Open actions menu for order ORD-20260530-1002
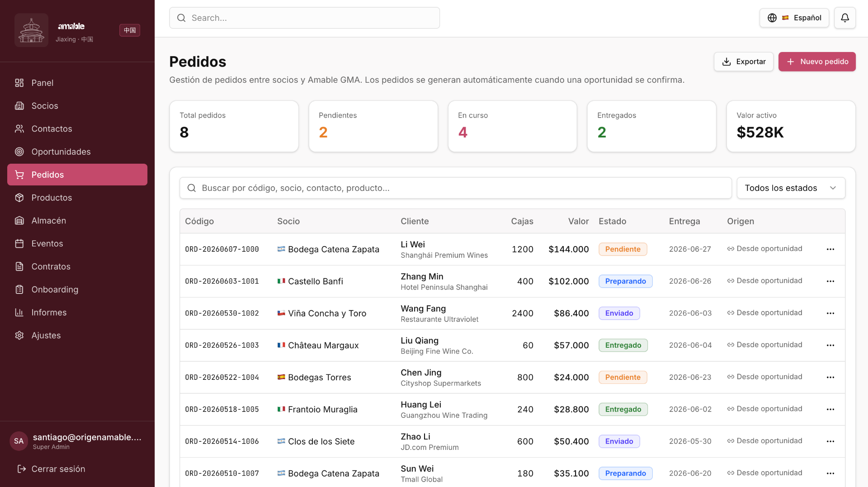Viewport: 868px width, 487px height. (x=830, y=313)
